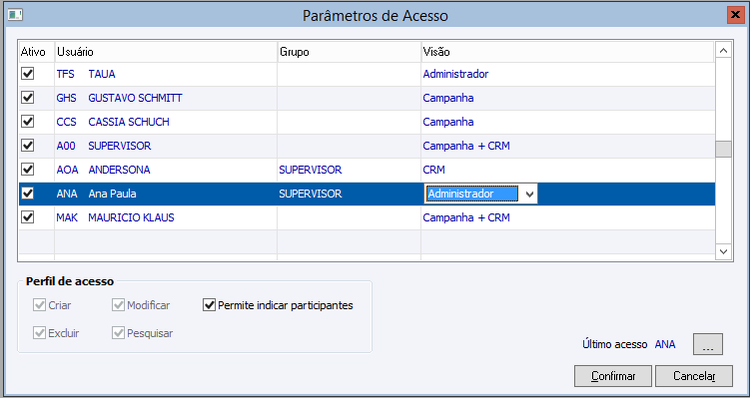Disable Permite indicar participantes

pos(210,305)
